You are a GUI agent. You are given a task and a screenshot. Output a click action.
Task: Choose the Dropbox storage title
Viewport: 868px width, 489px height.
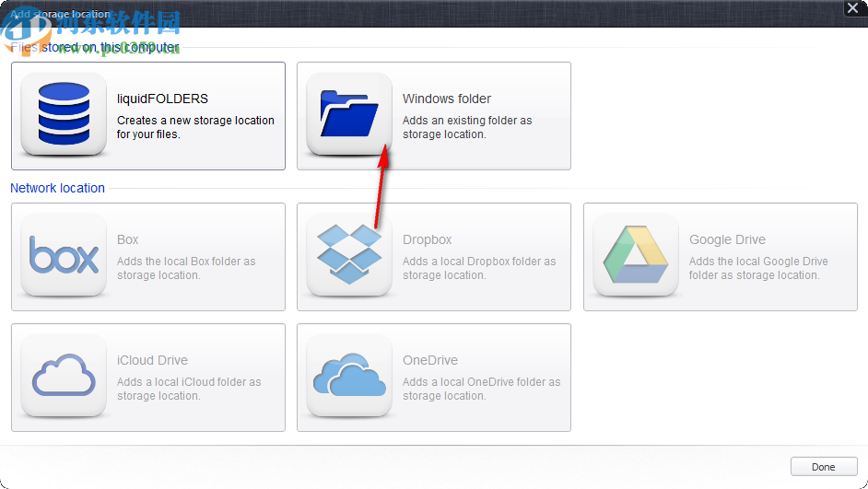428,240
